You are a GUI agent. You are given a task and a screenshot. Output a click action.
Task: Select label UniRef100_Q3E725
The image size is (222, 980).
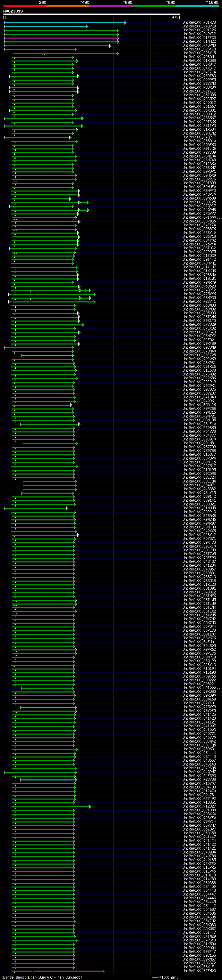199,355
